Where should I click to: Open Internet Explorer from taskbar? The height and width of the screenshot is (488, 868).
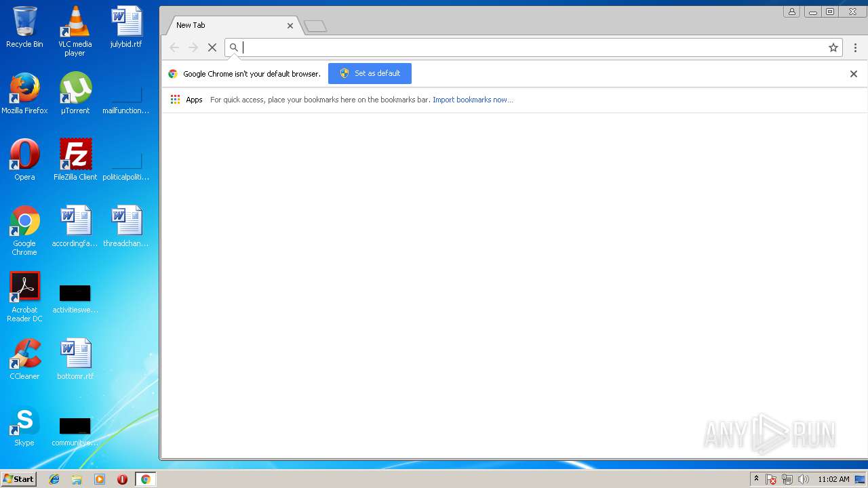54,479
